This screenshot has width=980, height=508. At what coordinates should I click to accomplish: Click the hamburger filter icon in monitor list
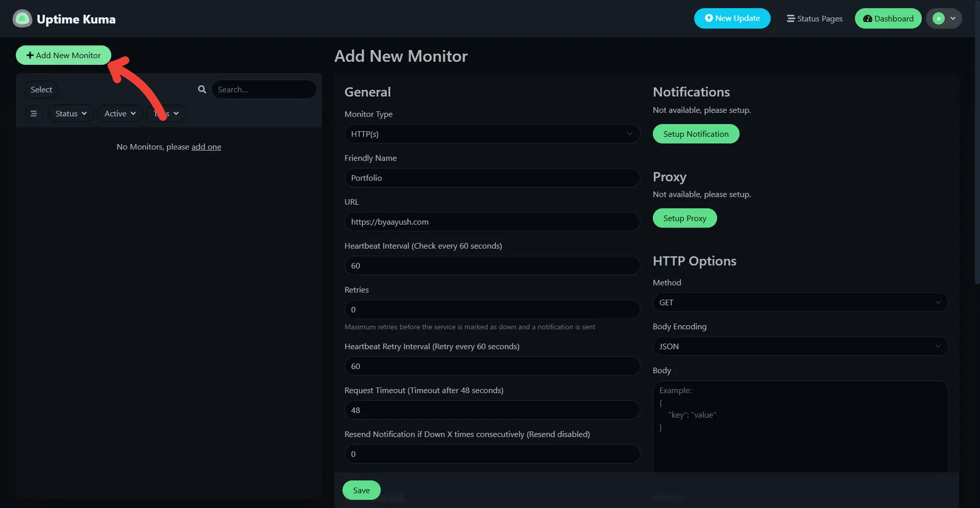(34, 113)
